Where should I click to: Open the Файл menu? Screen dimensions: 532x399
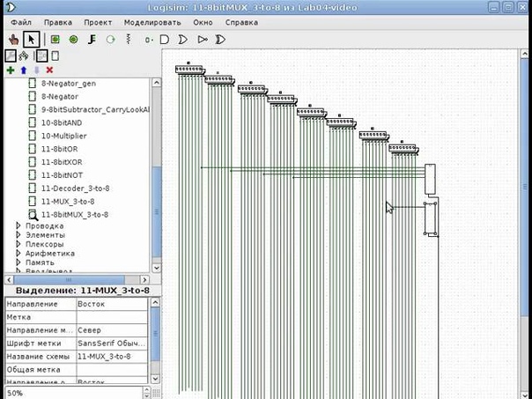pyautogui.click(x=21, y=22)
